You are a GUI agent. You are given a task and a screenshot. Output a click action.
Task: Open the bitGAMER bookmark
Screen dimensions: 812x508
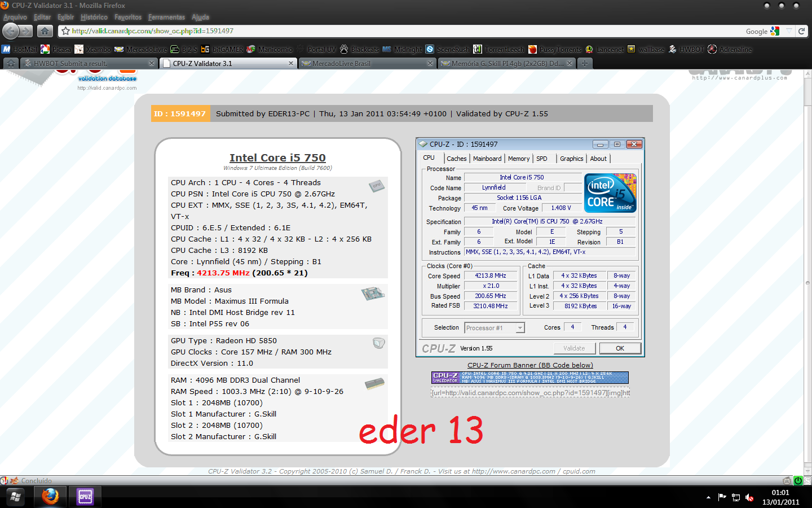[x=222, y=49]
